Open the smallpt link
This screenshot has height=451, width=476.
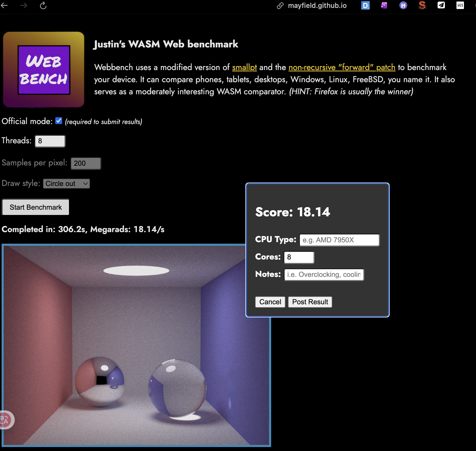point(244,67)
